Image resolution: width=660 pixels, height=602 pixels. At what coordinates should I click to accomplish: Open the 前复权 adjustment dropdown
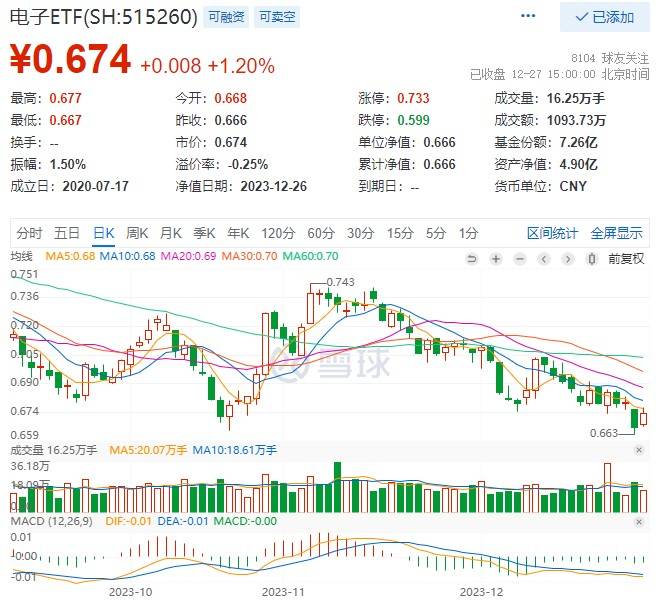(x=626, y=258)
